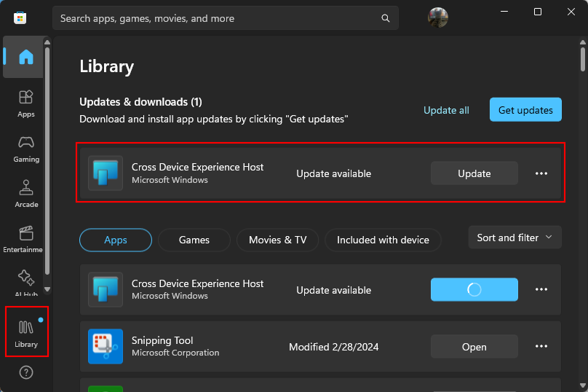Open Gaming section in sidebar
Image resolution: width=588 pixels, height=392 pixels.
[26, 149]
